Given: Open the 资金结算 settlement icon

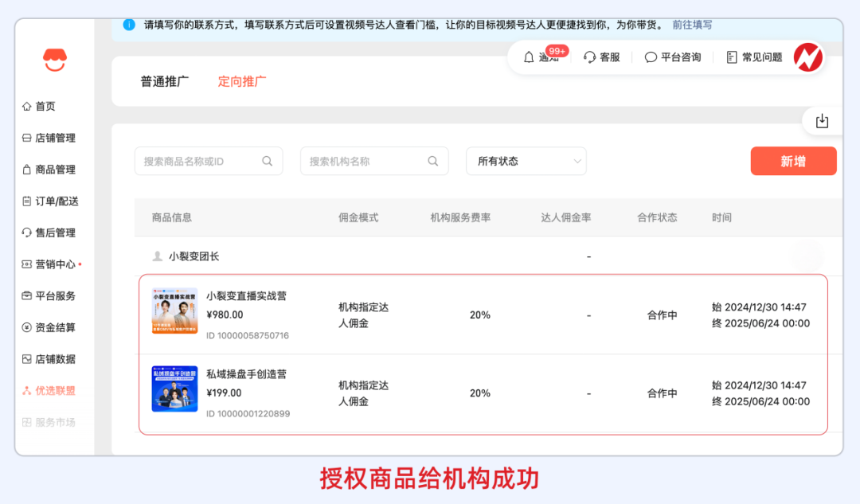Looking at the screenshot, I should [26, 327].
